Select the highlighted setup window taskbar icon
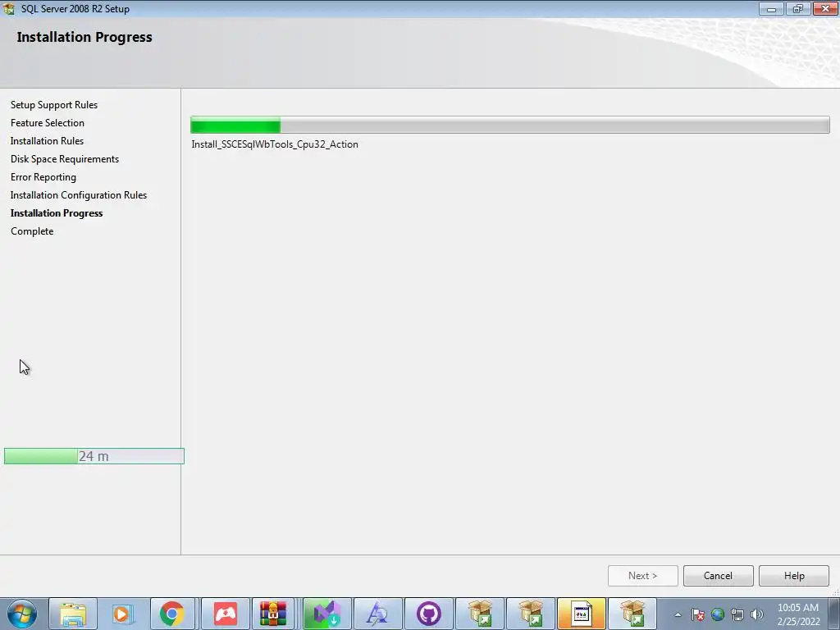 pos(582,614)
